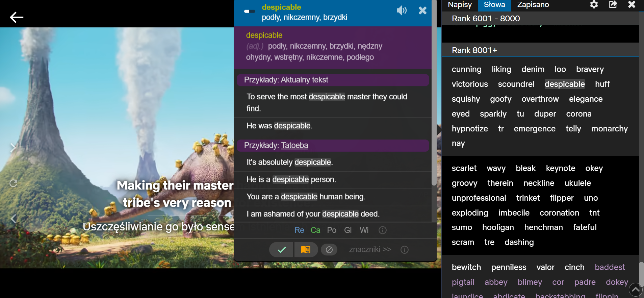Ignore word with the crossed circle button
The image size is (644, 298).
click(329, 250)
